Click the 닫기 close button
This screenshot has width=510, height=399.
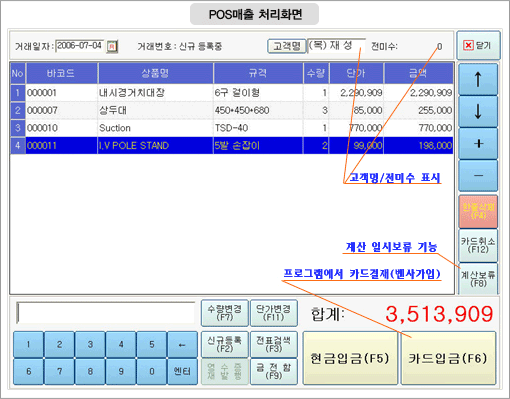(478, 45)
